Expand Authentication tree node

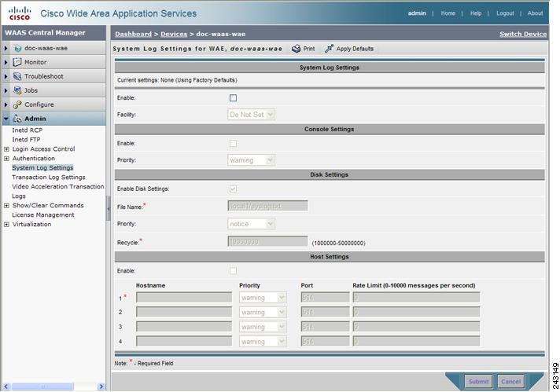tap(6, 159)
